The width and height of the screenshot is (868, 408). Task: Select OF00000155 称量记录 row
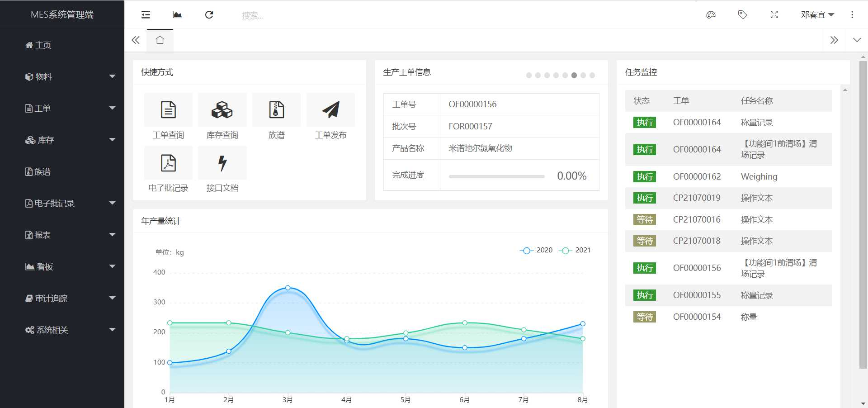tap(728, 295)
